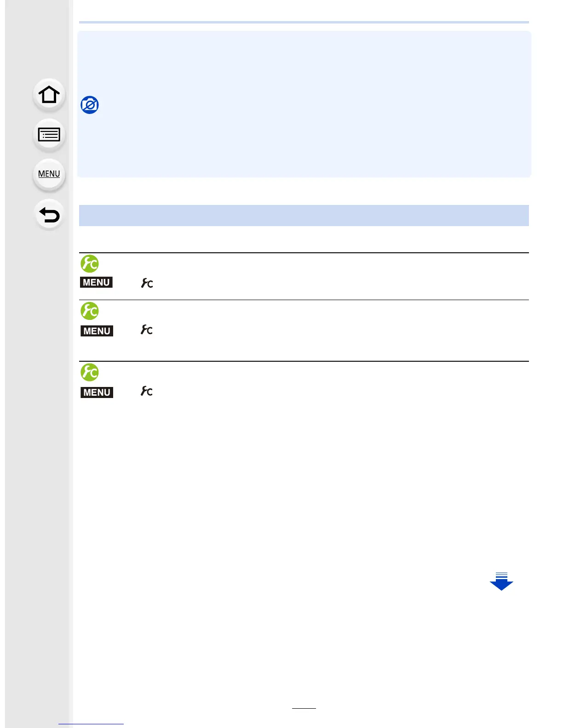This screenshot has height=728, width=563.
Task: Click the blue section header bar
Action: coord(304,216)
